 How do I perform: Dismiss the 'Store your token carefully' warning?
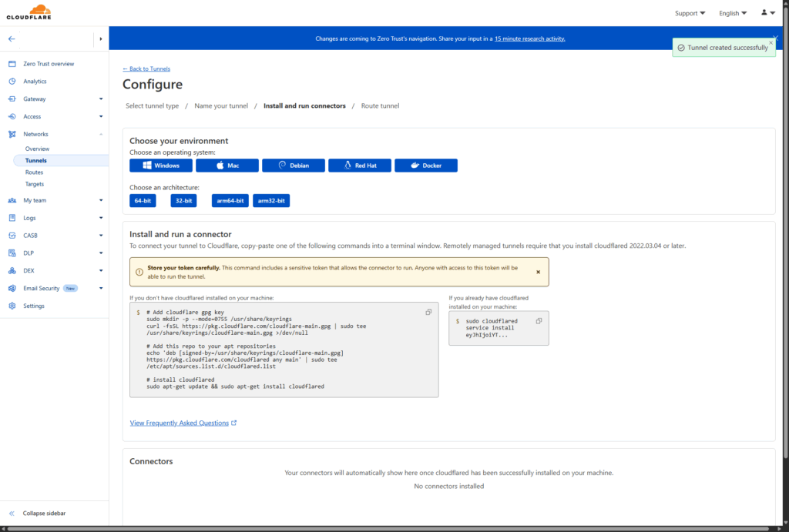(538, 272)
